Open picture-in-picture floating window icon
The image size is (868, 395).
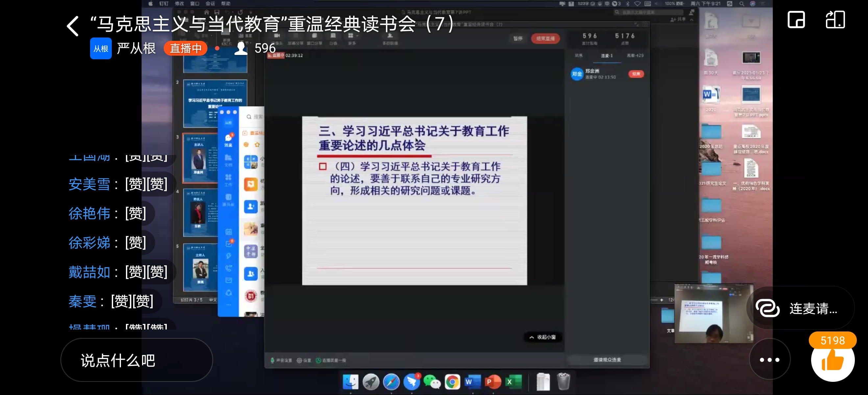(x=796, y=20)
